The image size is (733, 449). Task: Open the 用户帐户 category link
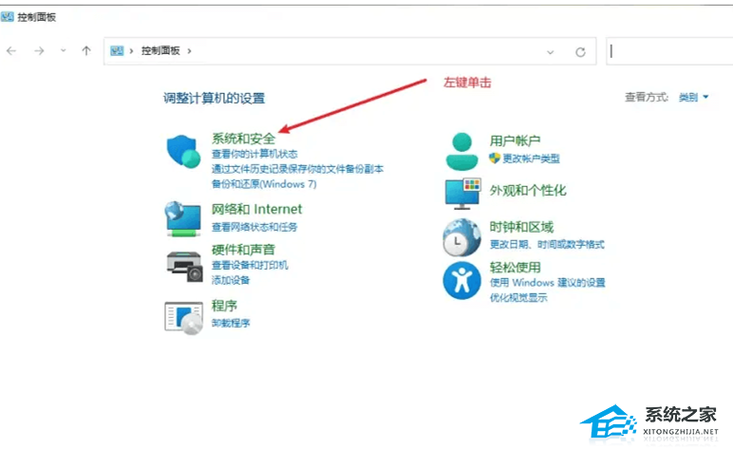coord(515,141)
